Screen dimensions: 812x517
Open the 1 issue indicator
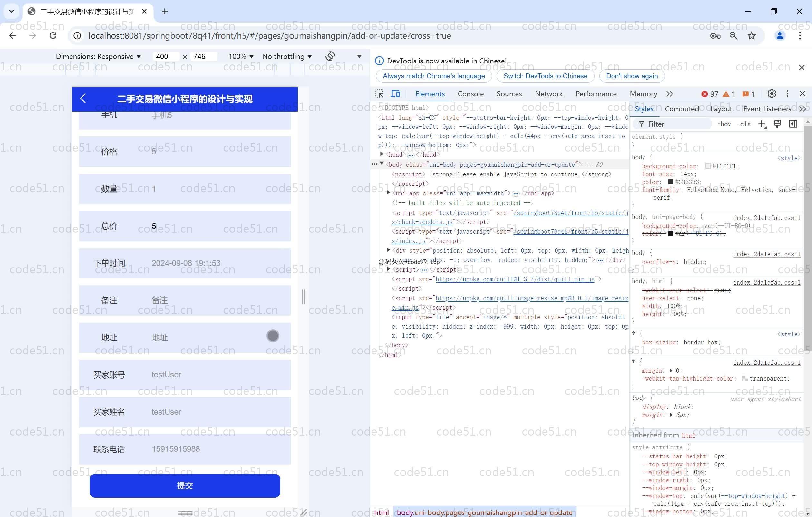pos(748,94)
